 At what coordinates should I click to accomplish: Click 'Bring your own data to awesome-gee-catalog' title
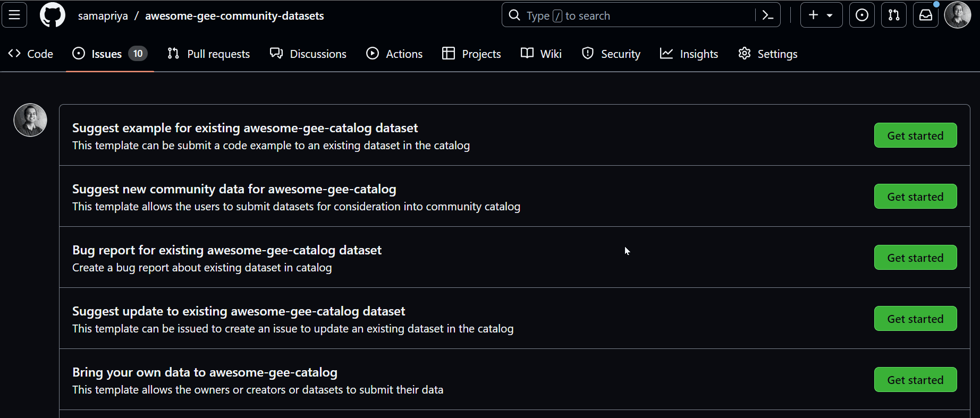[205, 372]
